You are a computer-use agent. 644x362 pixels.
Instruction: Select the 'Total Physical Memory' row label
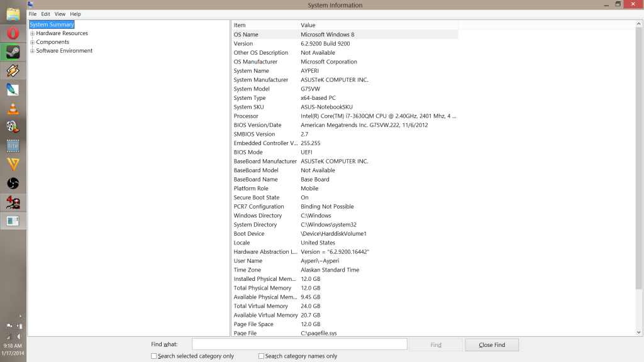pyautogui.click(x=262, y=288)
